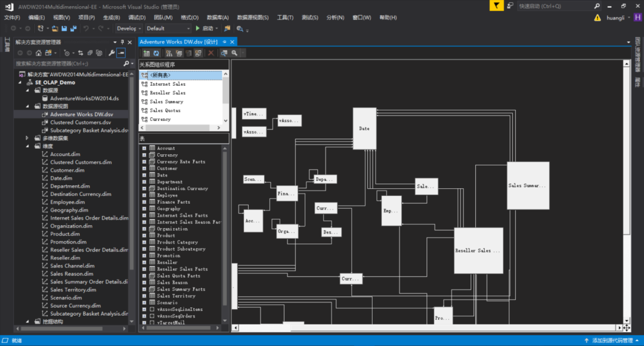Screen dimensions: 644x346
Task: Expand the Account table node
Action: [x=144, y=148]
